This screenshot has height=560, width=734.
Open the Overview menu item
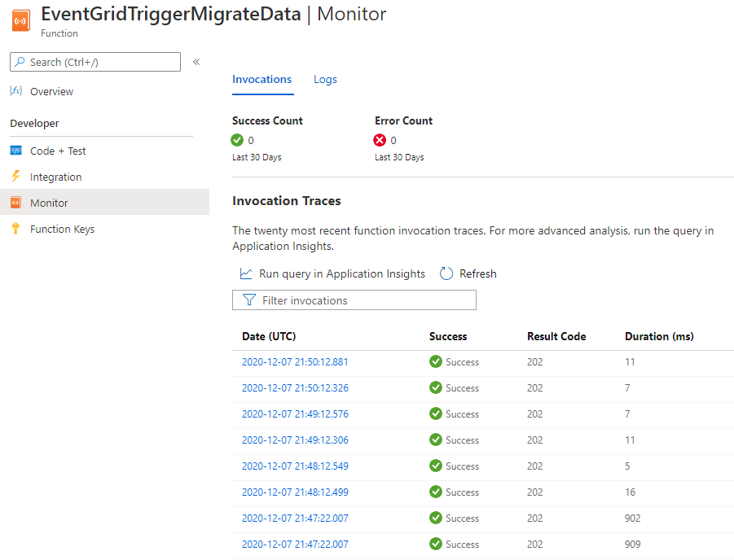[x=51, y=92]
